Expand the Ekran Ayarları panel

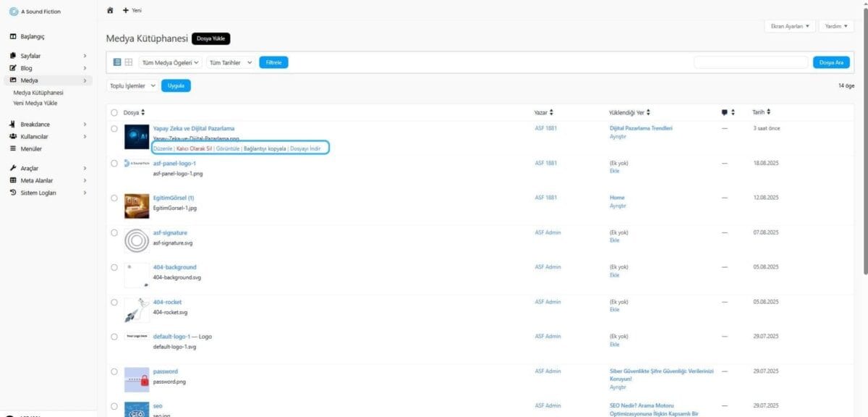[x=790, y=26]
